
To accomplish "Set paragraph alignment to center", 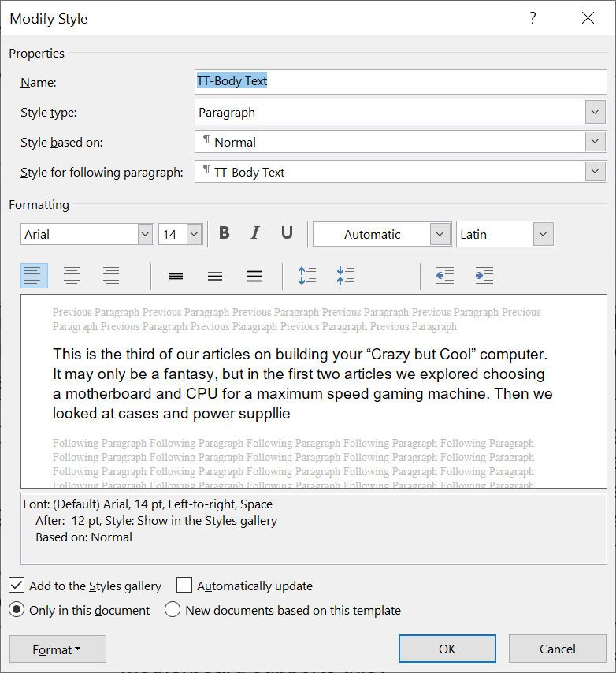I will tap(72, 276).
